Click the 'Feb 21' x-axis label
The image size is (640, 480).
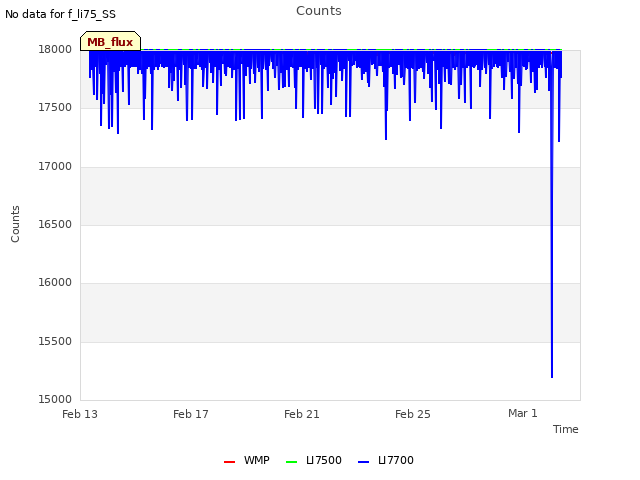click(302, 414)
